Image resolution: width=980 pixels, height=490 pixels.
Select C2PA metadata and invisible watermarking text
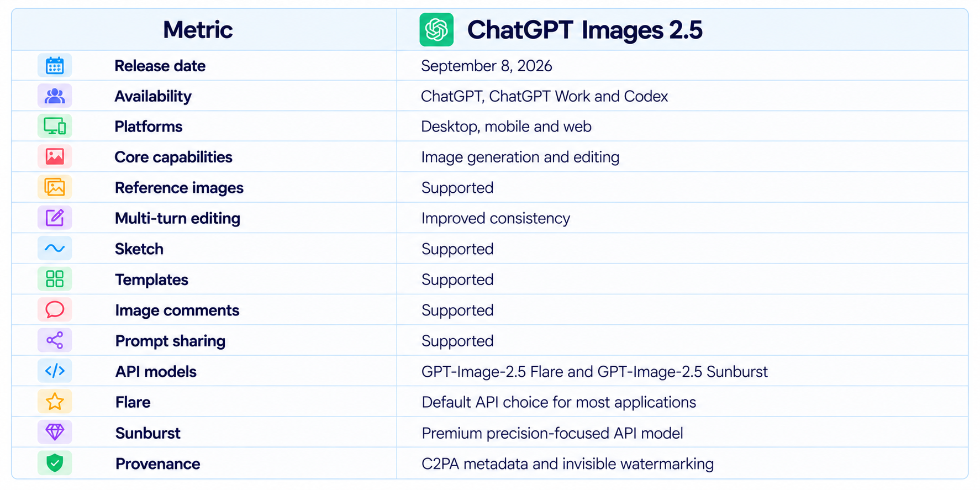click(567, 464)
